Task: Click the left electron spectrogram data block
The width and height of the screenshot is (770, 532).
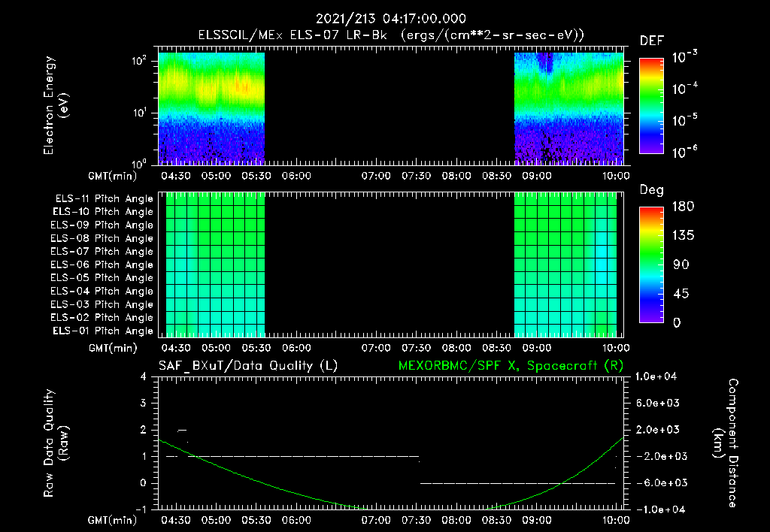Action: point(211,108)
